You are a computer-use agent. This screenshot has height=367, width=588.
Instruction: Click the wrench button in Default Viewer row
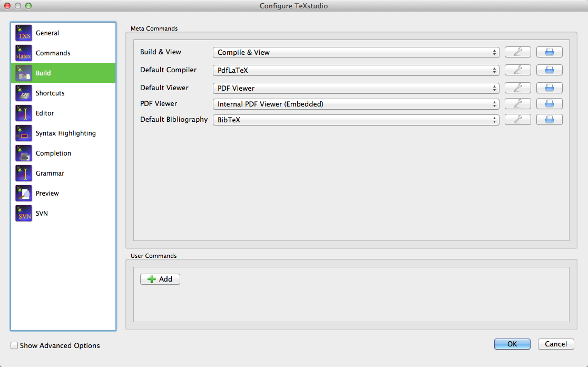tap(518, 88)
